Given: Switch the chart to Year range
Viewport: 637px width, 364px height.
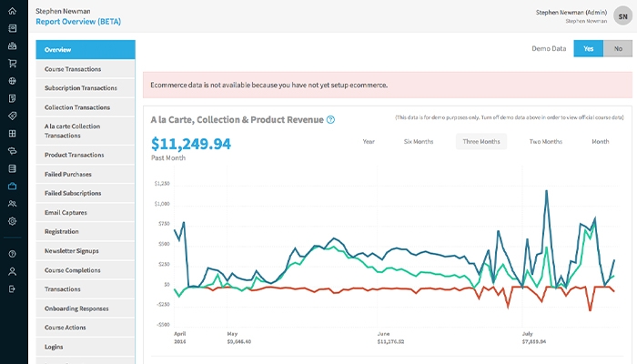Looking at the screenshot, I should tap(369, 141).
